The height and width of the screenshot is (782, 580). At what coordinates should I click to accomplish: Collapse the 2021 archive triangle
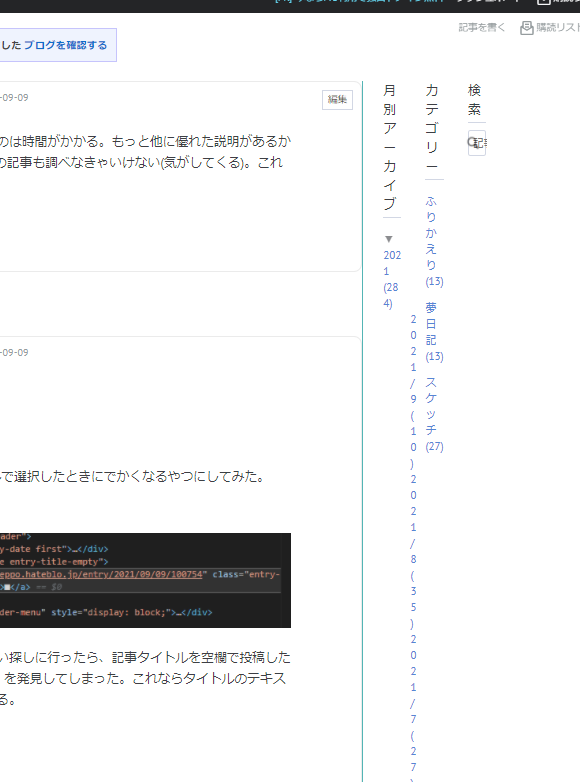pos(389,239)
